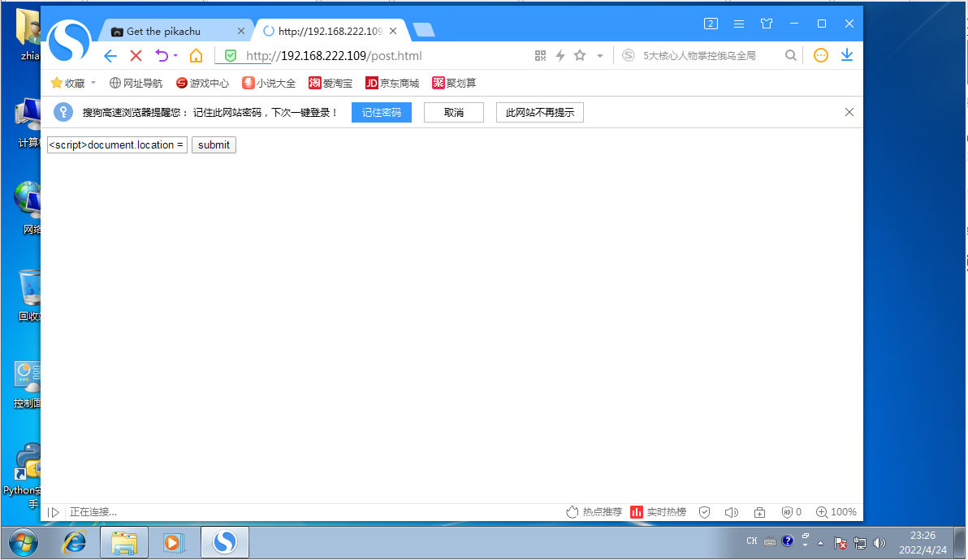Image resolution: width=968 pixels, height=560 pixels.
Task: Open the download manager icon
Action: 846,55
